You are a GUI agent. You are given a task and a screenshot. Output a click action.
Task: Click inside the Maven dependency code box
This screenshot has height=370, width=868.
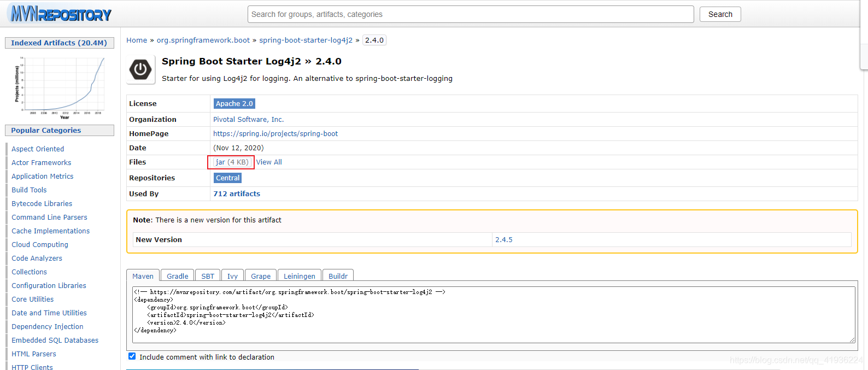(x=494, y=315)
